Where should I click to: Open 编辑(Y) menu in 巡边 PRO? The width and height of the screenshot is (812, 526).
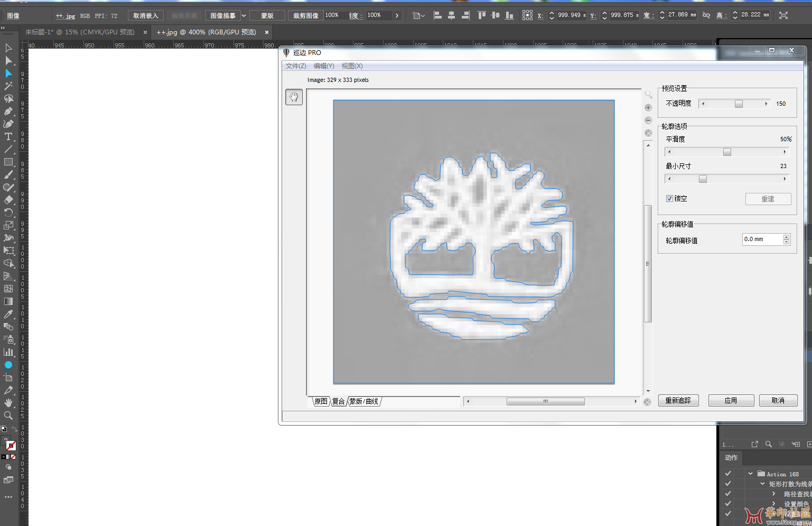tap(324, 66)
